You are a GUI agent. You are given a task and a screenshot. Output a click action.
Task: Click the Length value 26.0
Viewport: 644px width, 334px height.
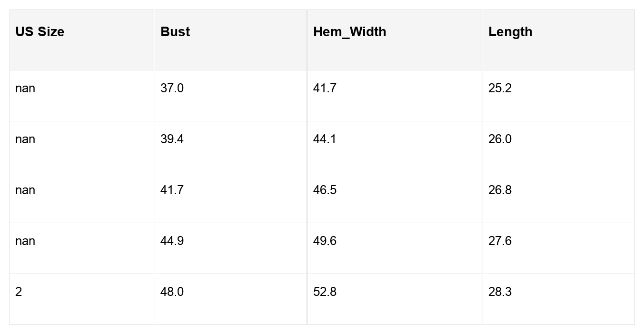coord(500,139)
